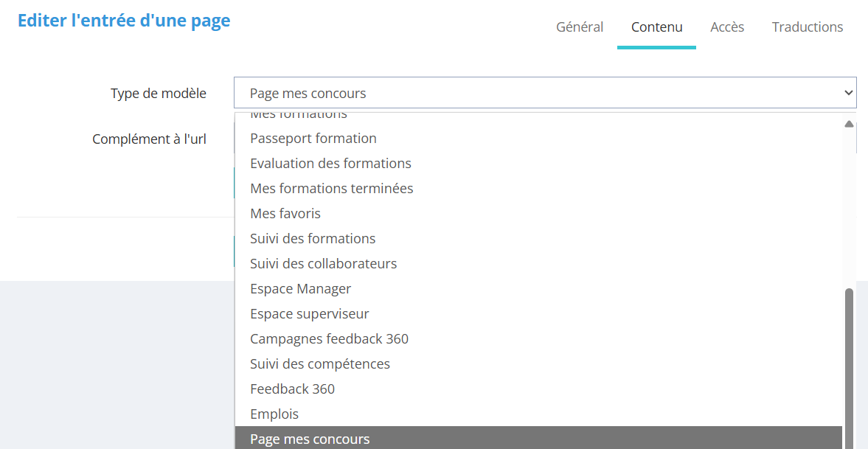The height and width of the screenshot is (449, 868).
Task: Open the Accès tab
Action: click(727, 27)
